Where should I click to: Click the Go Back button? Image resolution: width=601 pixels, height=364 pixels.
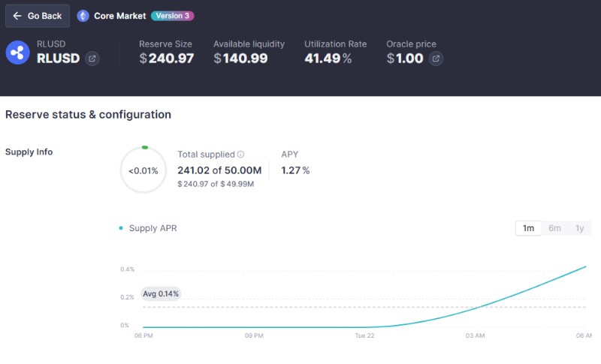38,16
